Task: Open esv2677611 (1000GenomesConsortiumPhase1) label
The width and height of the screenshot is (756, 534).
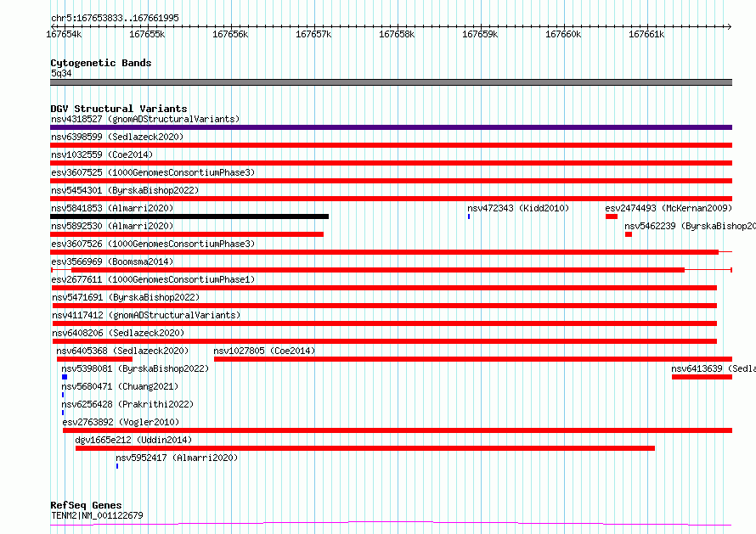Action: (x=153, y=279)
